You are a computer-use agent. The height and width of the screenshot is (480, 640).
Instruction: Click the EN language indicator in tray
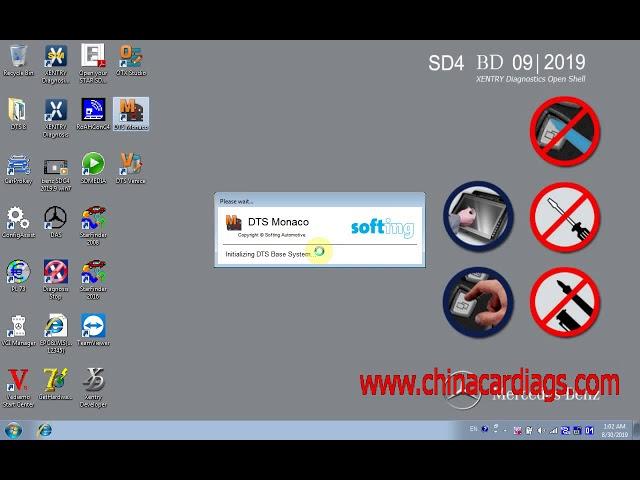coord(473,429)
